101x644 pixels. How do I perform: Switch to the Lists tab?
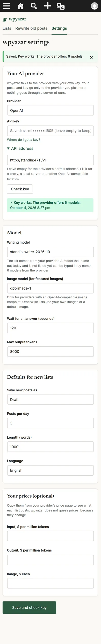[7, 28]
